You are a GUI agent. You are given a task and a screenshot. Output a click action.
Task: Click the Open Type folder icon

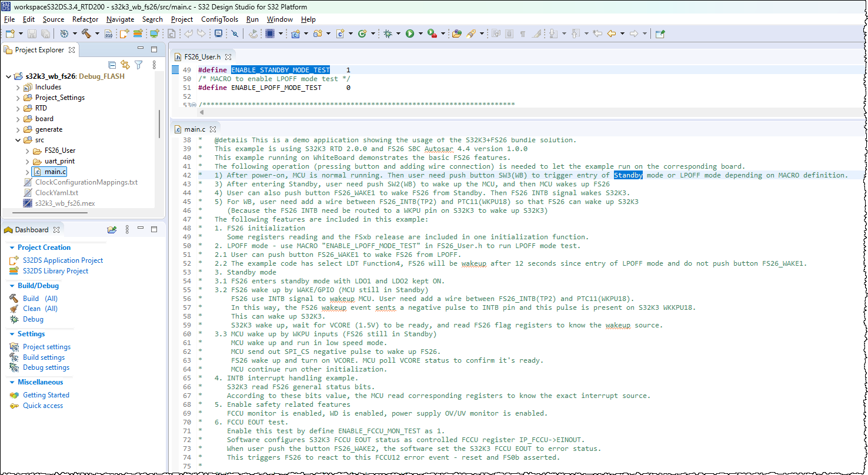tap(456, 34)
